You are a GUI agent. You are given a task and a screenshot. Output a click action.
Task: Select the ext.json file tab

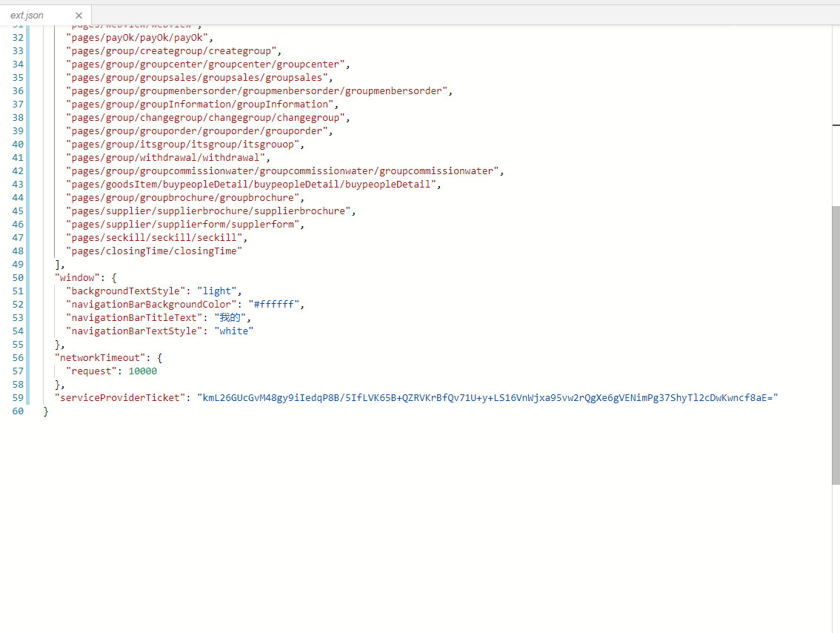(x=45, y=16)
